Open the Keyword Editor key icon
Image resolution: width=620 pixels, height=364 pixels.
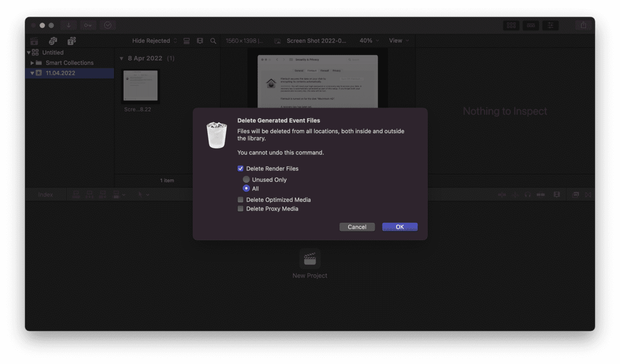[88, 25]
